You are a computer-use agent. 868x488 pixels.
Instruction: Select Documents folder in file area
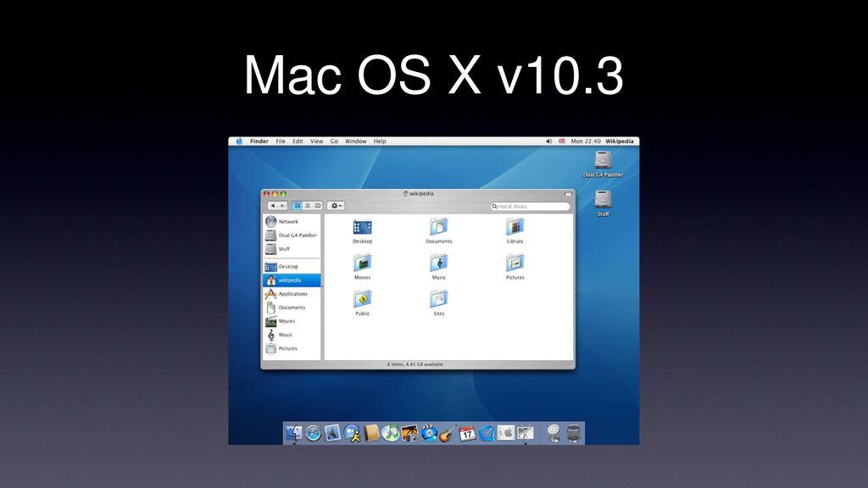439,230
